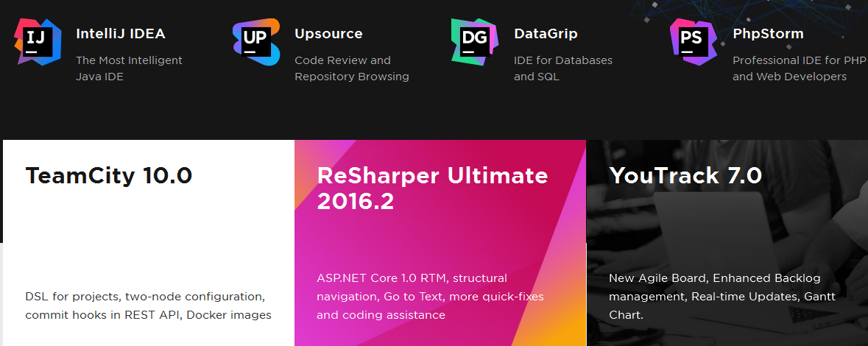The width and height of the screenshot is (868, 346).
Task: Click 'Code Review and Repository Browsing' text
Action: coord(351,68)
